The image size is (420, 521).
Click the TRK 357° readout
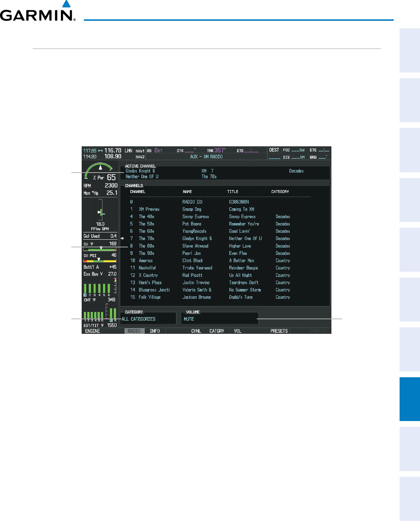point(217,150)
